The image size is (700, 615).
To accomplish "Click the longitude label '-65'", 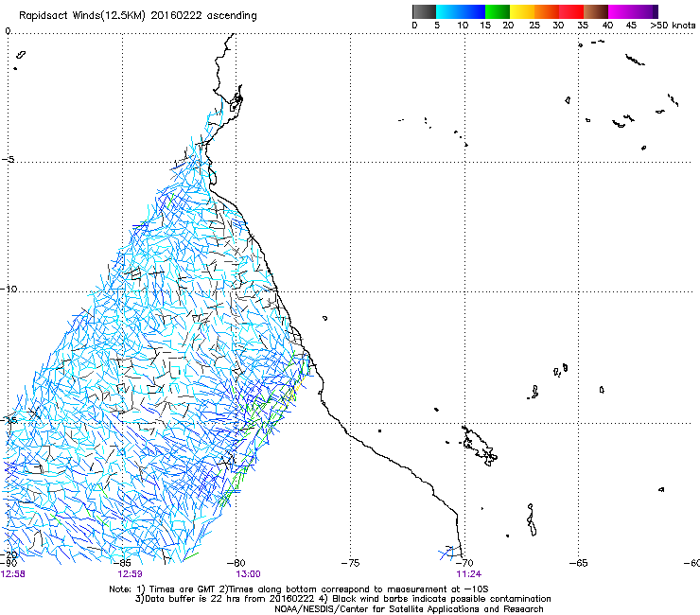I will (579, 563).
